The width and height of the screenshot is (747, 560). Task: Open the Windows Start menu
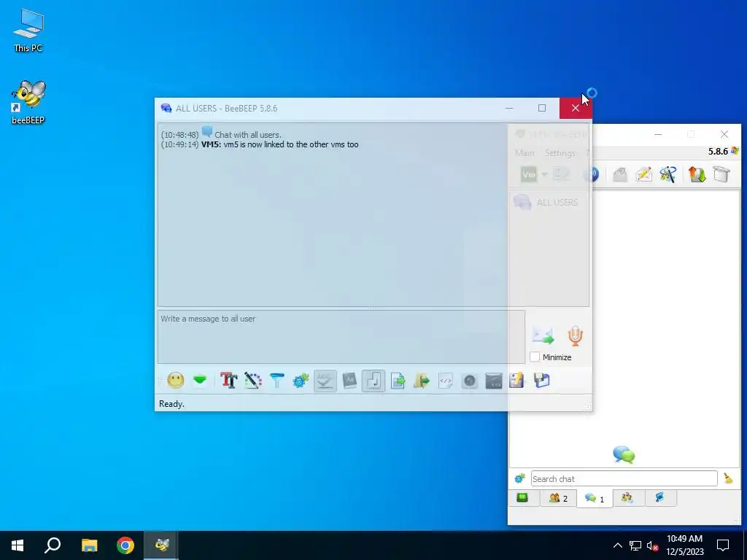18,545
